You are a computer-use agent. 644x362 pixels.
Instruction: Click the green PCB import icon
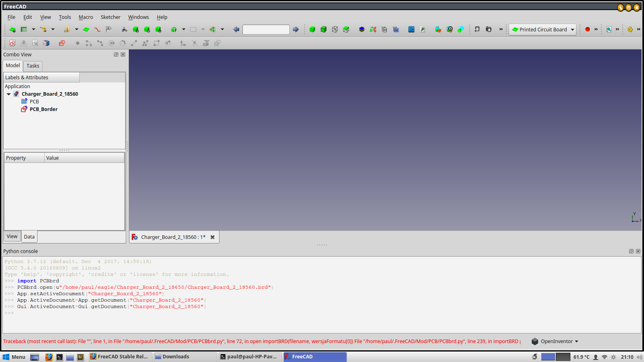pos(12,29)
